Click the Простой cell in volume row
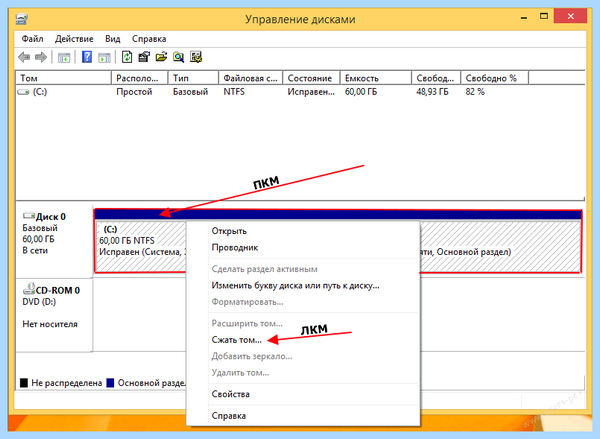The height and width of the screenshot is (439, 600). [x=134, y=92]
